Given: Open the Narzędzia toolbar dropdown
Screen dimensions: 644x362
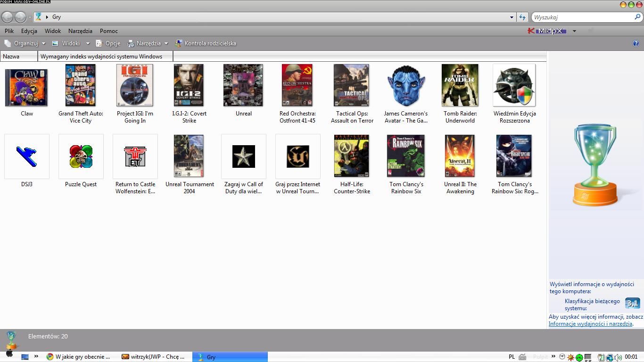Looking at the screenshot, I should pos(148,43).
